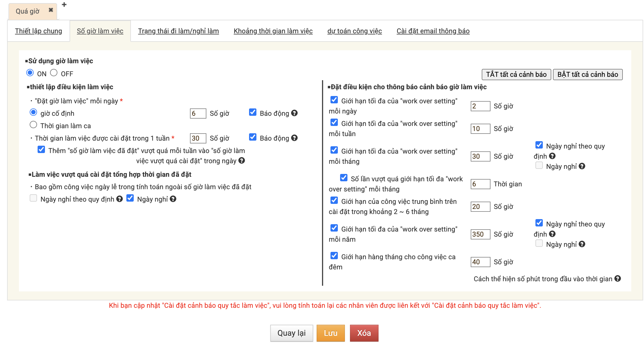Viewport: 644px width, 349px height.
Task: Select the OFF radio for working hours
Action: (x=54, y=73)
